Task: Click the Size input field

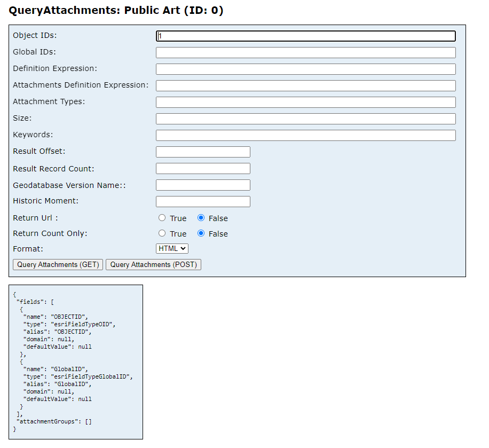Action: (305, 119)
